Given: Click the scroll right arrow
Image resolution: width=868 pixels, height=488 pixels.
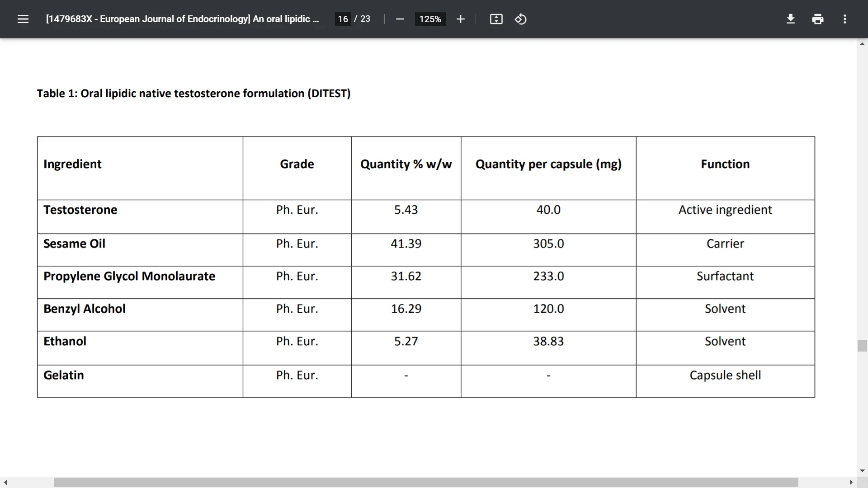Looking at the screenshot, I should click(x=851, y=482).
